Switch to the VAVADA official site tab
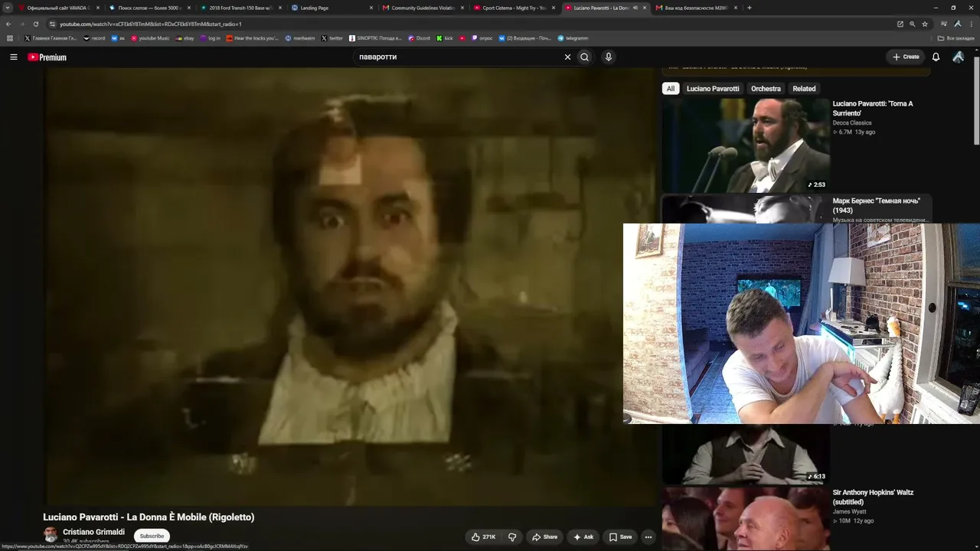The image size is (980, 551). click(x=58, y=8)
